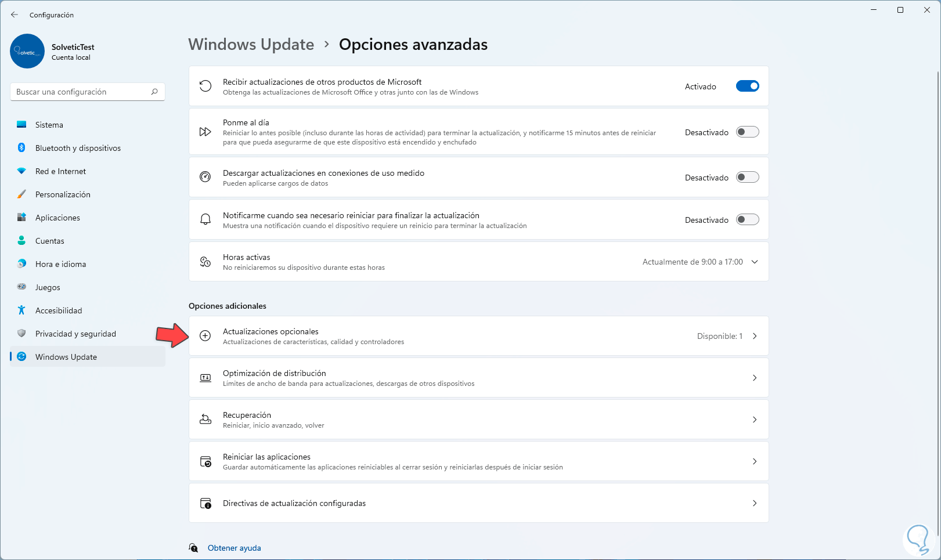The image size is (941, 560).
Task: Click the Juegos label in sidebar
Action: (x=48, y=287)
